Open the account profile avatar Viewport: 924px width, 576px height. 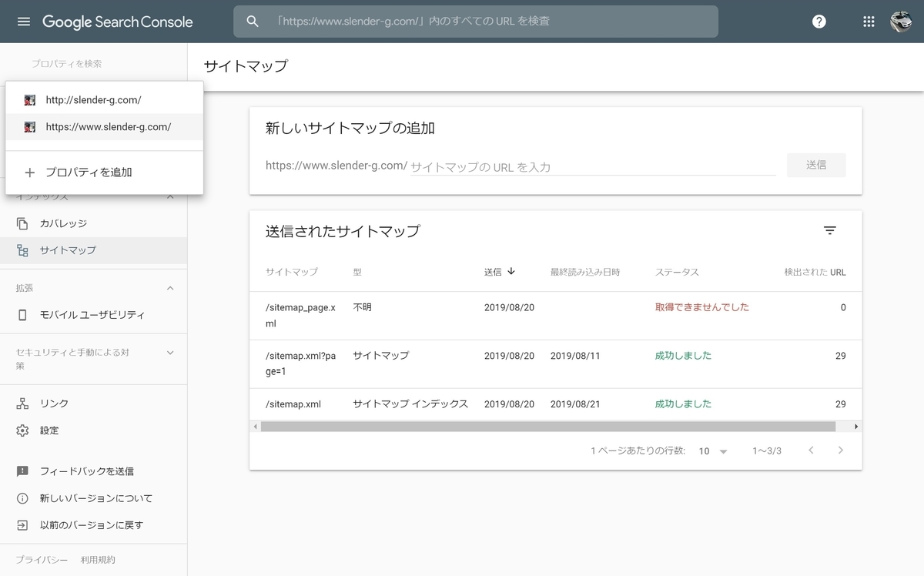901,22
